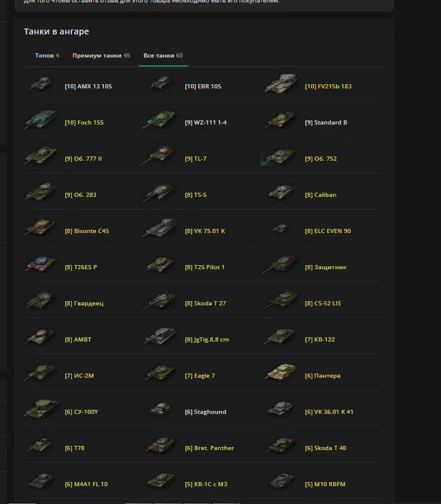Click the Caliban tank icon
The width and height of the screenshot is (441, 504).
click(x=281, y=192)
